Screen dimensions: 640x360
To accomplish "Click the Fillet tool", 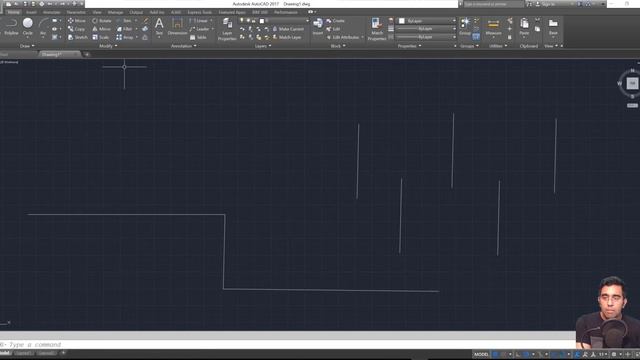I will pyautogui.click(x=124, y=29).
